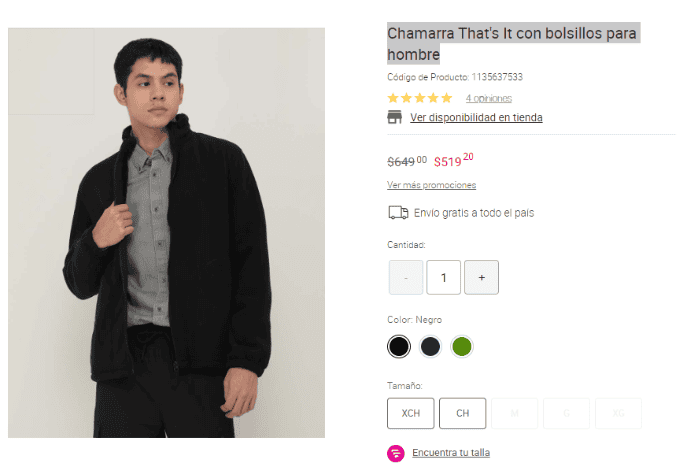Click the store availability icon
698x467 pixels.
pos(395,117)
